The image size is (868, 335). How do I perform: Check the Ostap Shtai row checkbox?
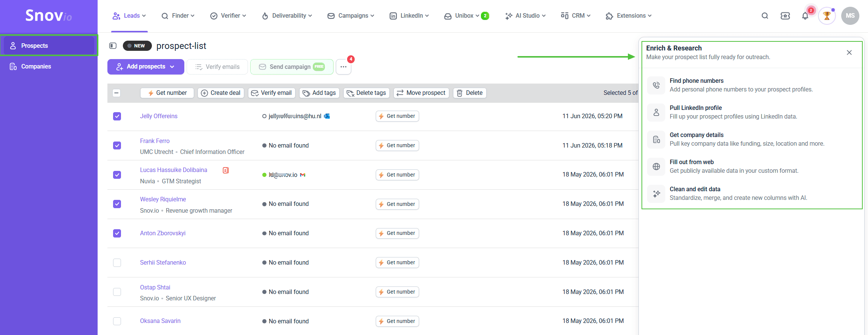[x=117, y=292]
